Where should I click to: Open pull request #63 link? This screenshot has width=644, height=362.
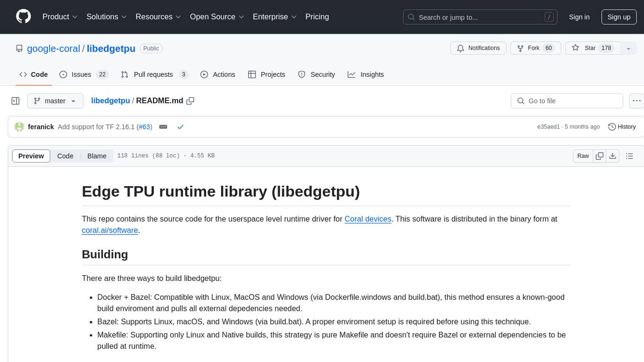pyautogui.click(x=144, y=127)
